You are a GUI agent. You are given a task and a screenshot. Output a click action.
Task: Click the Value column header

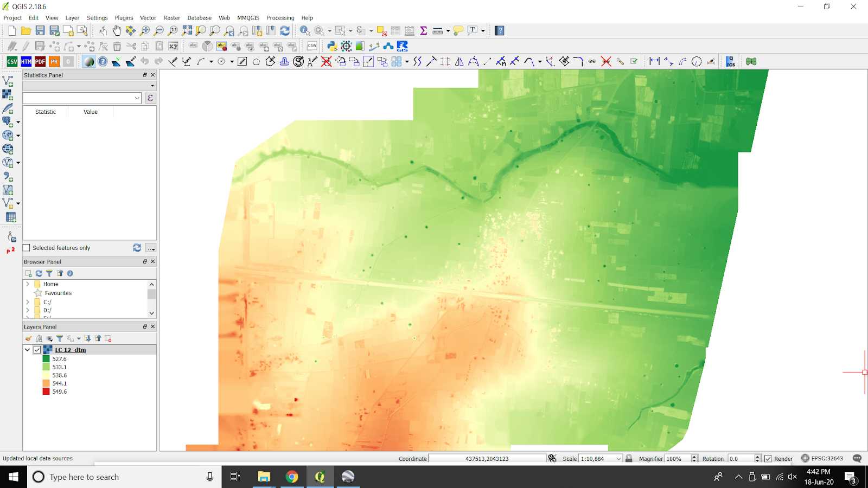(91, 112)
